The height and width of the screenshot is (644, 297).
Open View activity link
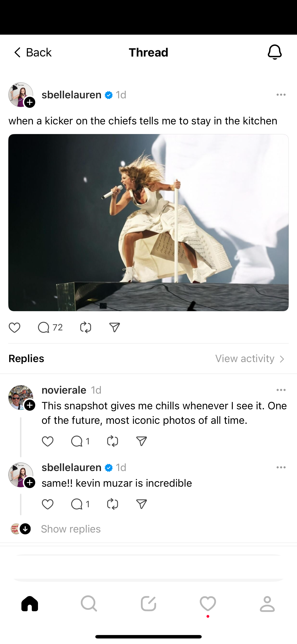(250, 359)
